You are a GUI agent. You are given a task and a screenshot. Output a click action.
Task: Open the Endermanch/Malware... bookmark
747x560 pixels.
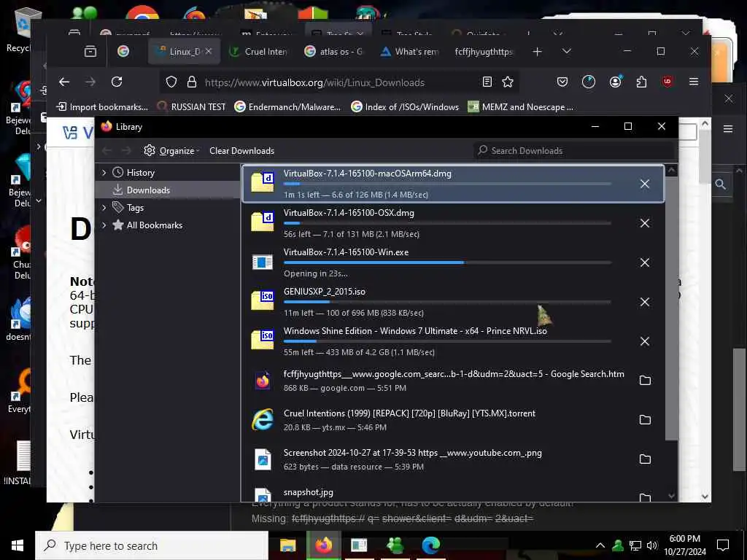287,106
